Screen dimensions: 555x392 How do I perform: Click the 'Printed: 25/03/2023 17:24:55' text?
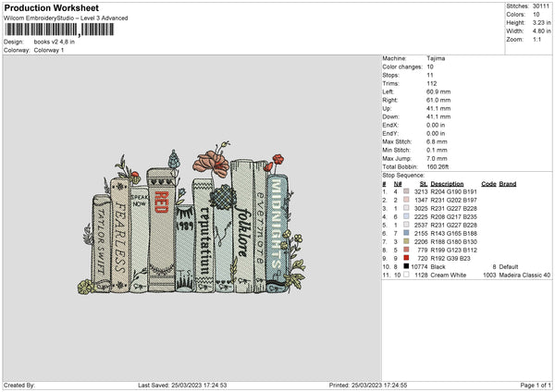pos(368,386)
